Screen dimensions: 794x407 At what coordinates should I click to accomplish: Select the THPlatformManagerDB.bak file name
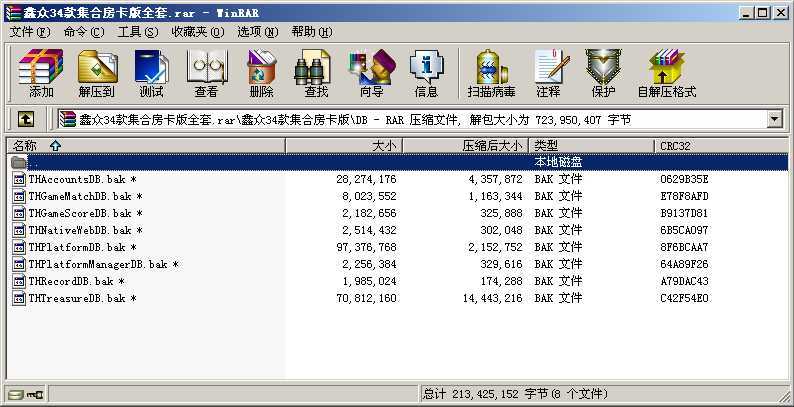104,264
